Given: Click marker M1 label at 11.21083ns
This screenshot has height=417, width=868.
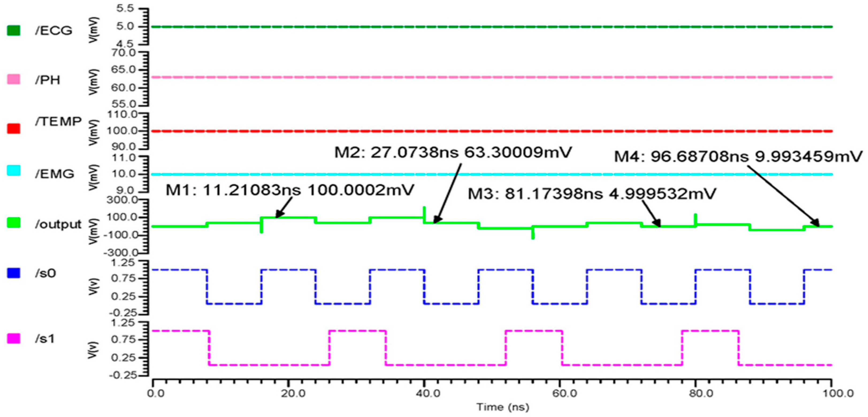Looking at the screenshot, I should (x=289, y=191).
